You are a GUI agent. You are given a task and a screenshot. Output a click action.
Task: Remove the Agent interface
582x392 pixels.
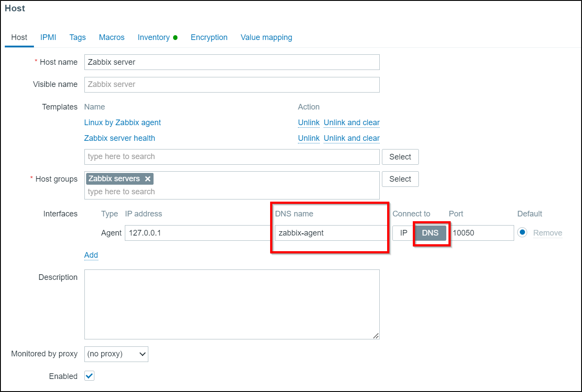[548, 233]
